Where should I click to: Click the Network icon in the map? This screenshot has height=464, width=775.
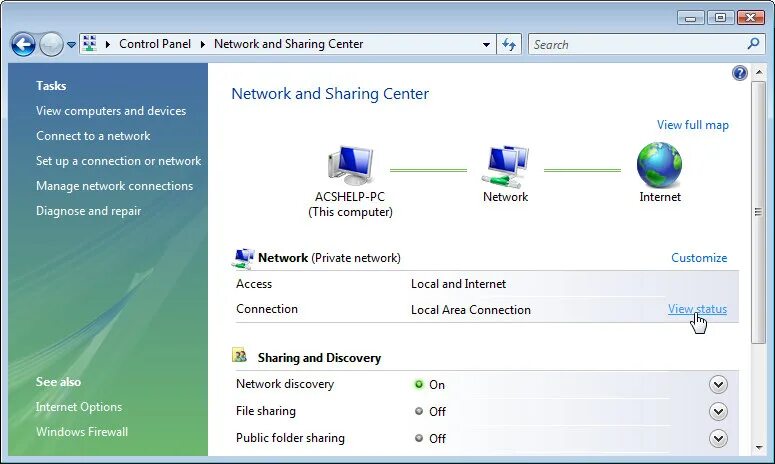[x=505, y=167]
